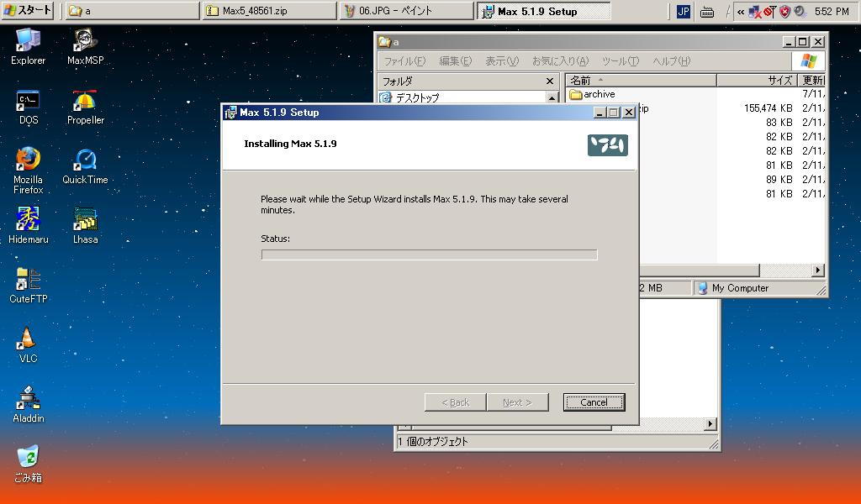Open the keyboard icon in language bar

(707, 12)
